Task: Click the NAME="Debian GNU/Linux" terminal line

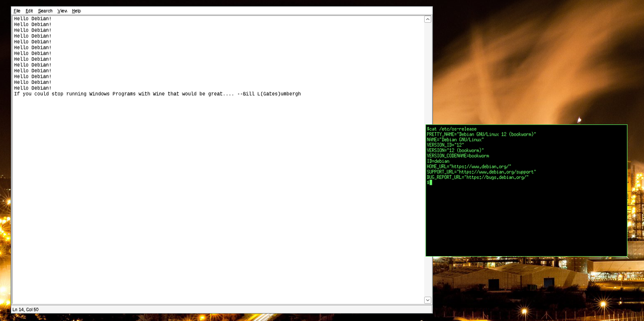Action: [x=455, y=140]
